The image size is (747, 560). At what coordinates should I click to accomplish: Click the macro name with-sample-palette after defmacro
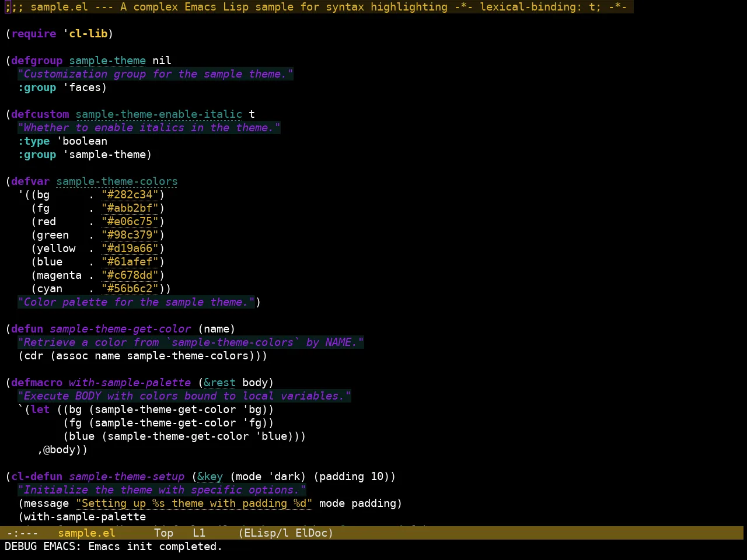tap(130, 383)
